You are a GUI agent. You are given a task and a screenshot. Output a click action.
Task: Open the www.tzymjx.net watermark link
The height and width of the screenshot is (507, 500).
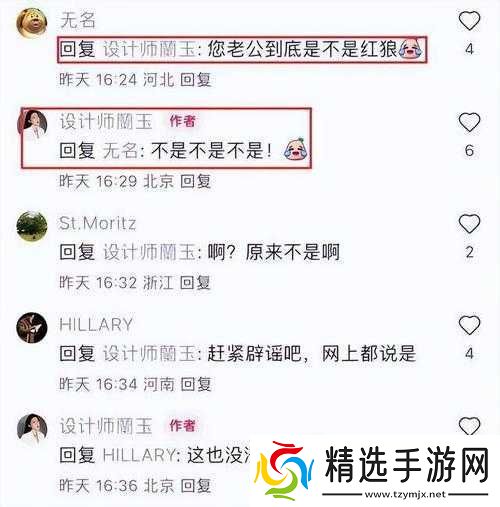click(x=405, y=494)
